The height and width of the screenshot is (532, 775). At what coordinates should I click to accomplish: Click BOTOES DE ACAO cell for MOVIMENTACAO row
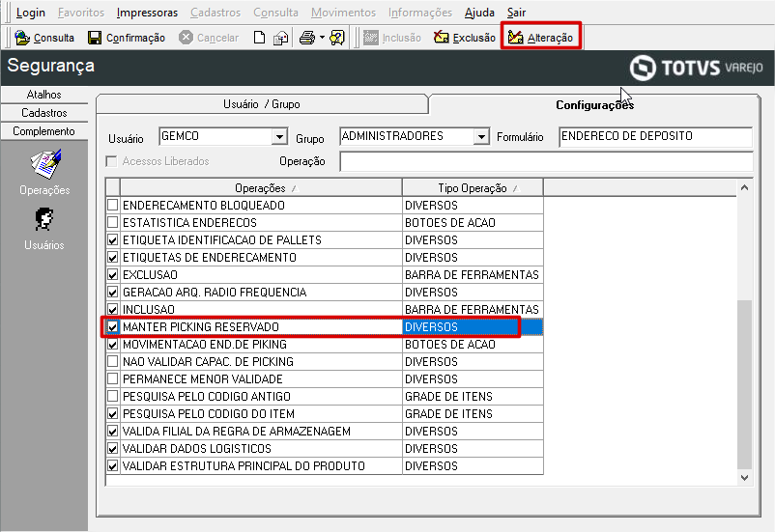[x=473, y=345]
